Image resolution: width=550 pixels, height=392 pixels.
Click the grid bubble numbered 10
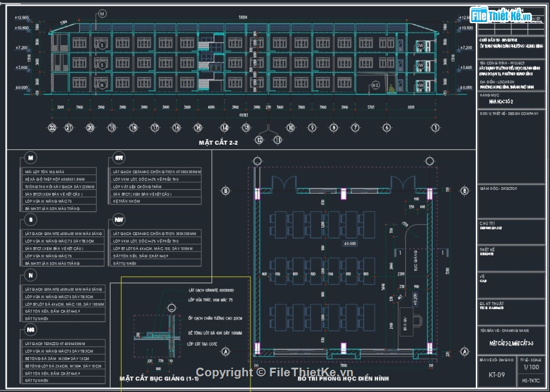click(291, 128)
